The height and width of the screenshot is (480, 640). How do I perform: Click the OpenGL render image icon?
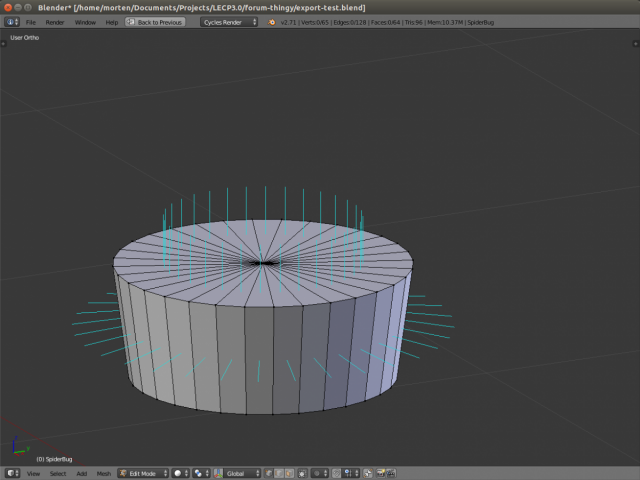click(x=382, y=473)
